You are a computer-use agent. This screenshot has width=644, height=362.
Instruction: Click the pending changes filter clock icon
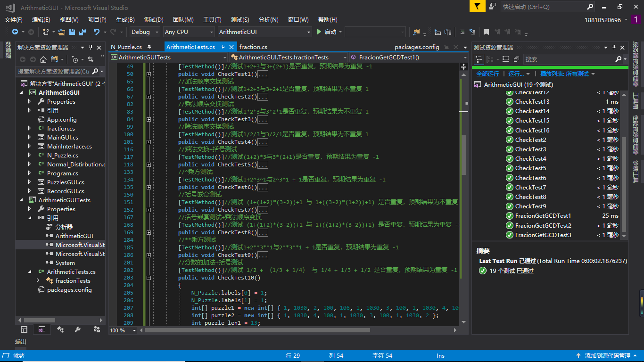tap(74, 59)
